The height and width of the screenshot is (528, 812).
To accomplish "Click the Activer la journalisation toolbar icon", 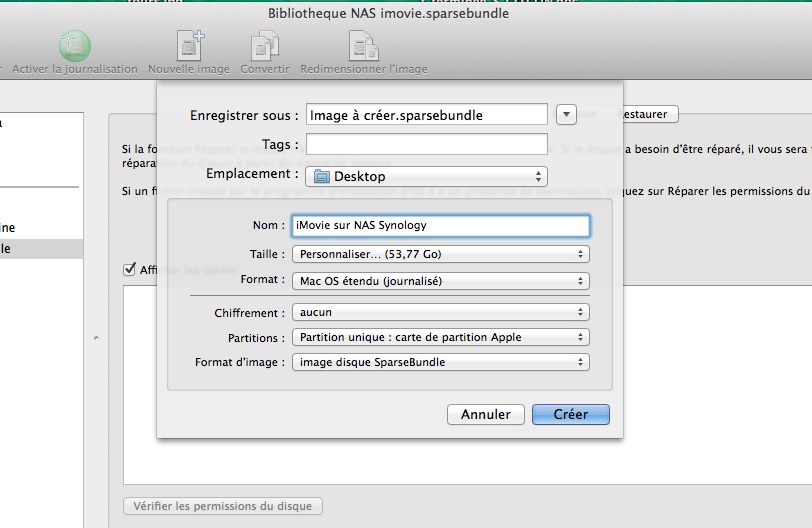I will pyautogui.click(x=74, y=46).
